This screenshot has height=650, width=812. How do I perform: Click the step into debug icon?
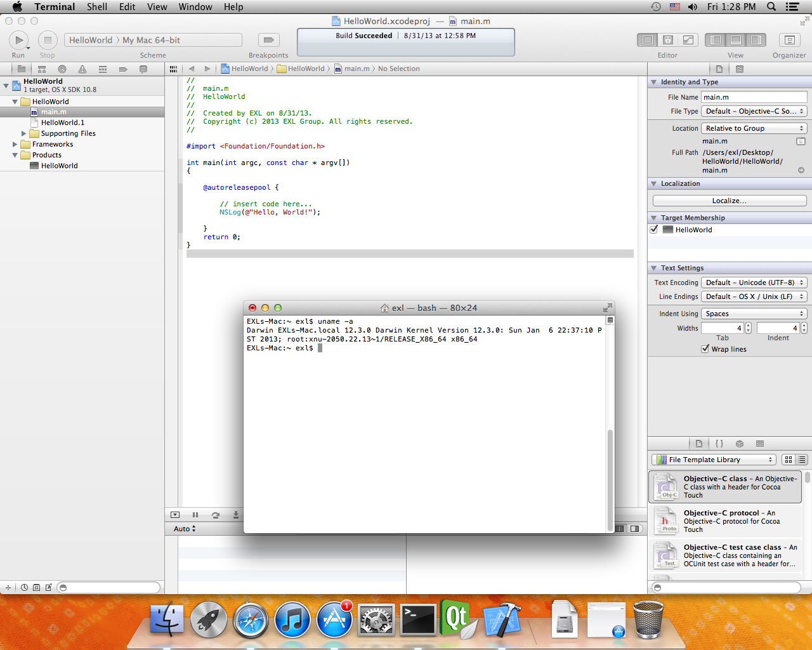click(236, 515)
